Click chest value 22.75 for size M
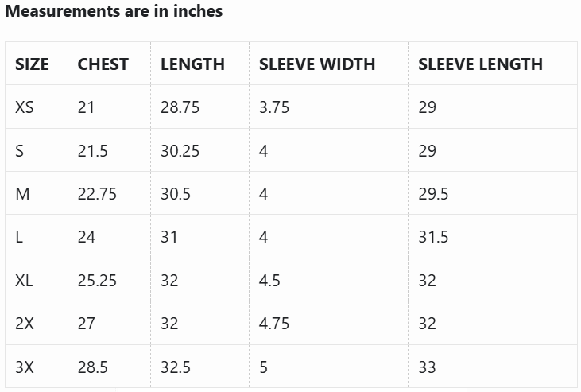 coord(97,194)
